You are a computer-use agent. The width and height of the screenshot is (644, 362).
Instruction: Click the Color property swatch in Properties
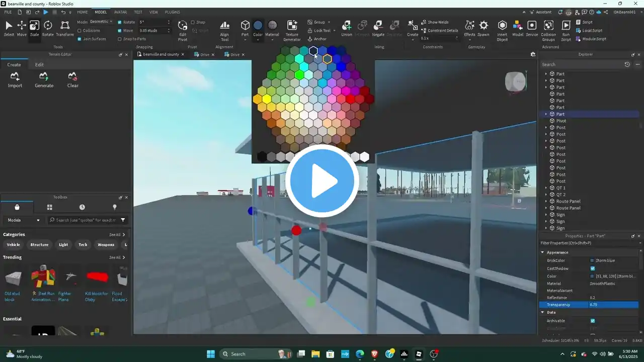[x=592, y=276]
